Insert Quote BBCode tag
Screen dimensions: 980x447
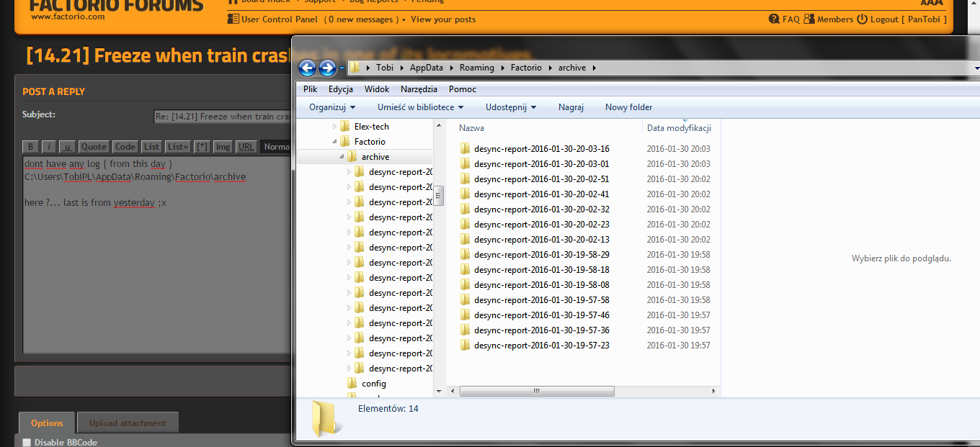(94, 146)
